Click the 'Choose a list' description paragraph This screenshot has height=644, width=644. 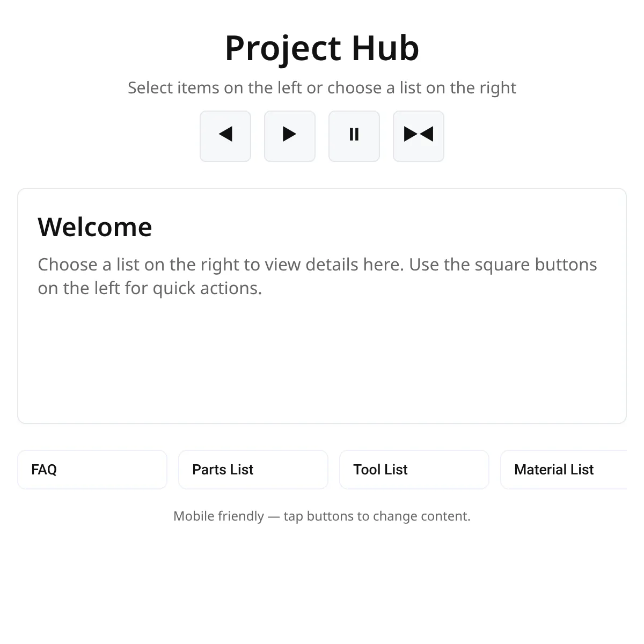coord(317,276)
